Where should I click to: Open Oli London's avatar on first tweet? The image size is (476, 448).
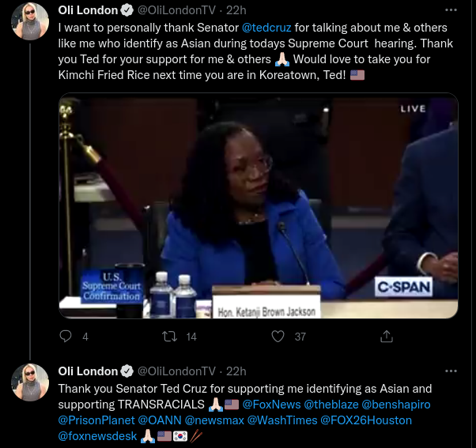[30, 21]
